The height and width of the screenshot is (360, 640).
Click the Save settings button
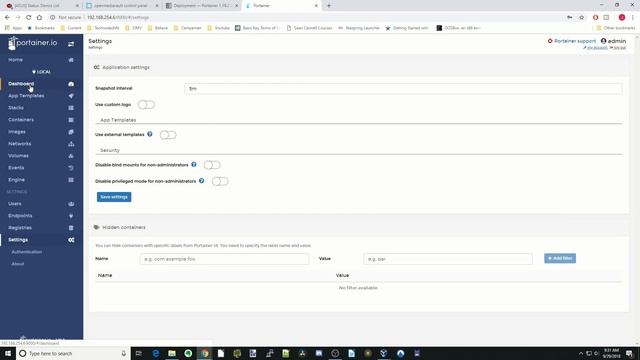[114, 197]
